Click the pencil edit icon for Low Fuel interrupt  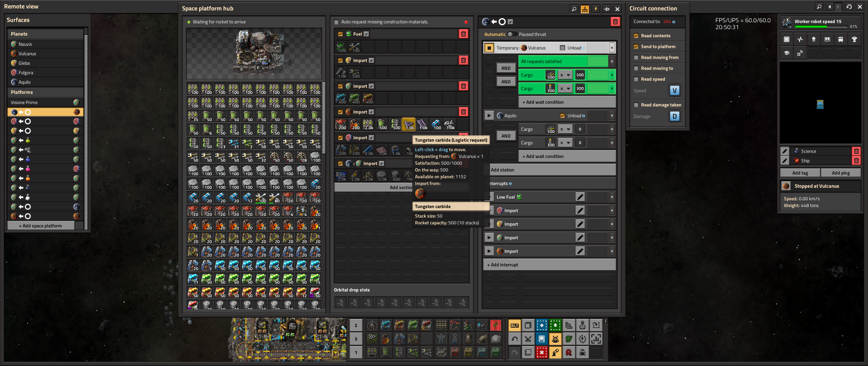point(580,197)
